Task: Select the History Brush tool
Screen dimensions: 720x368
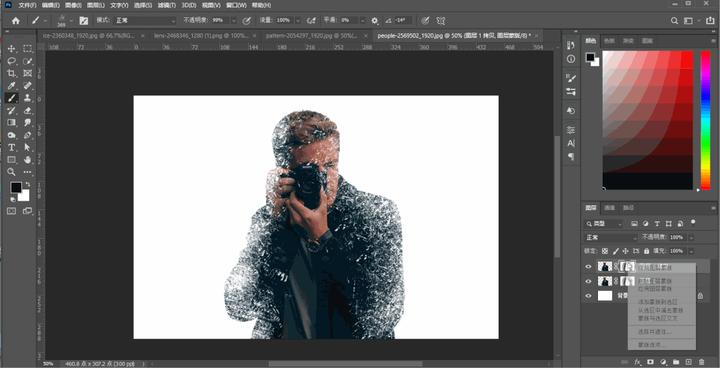Action: (x=11, y=110)
